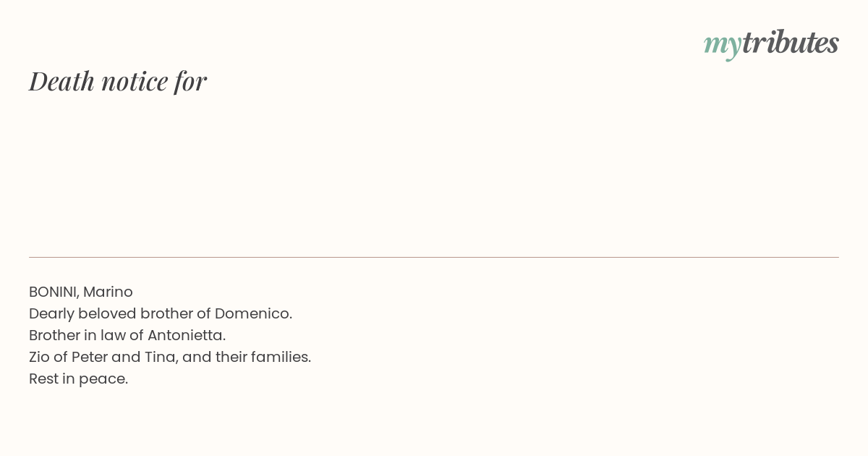Select the name "BONINI, Marino"
The image size is (868, 456).
pyautogui.click(x=81, y=292)
